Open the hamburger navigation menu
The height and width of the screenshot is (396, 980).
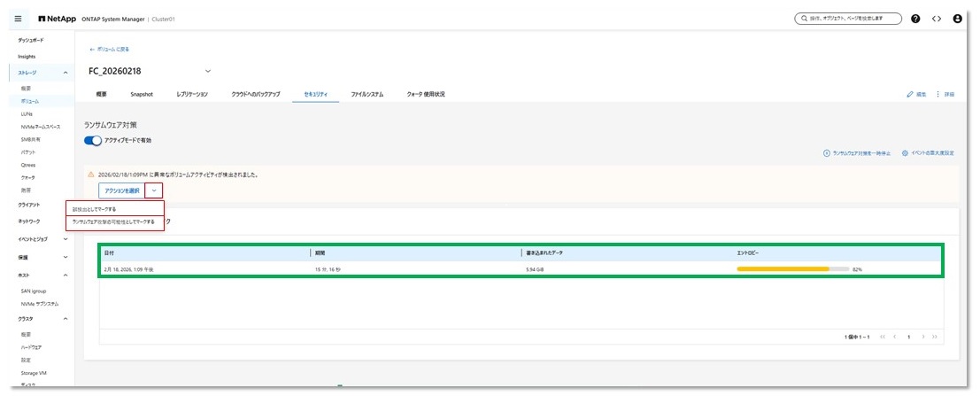[19, 19]
